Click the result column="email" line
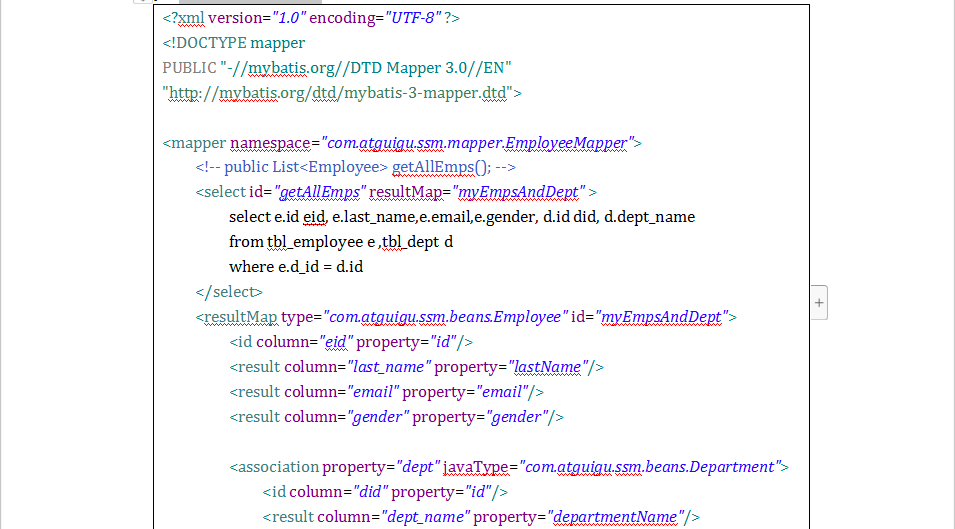The image size is (955, 529). (386, 392)
